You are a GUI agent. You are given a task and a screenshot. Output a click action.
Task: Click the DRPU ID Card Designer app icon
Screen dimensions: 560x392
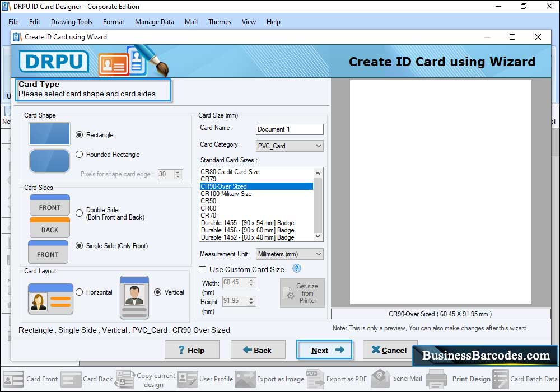tap(6, 6)
